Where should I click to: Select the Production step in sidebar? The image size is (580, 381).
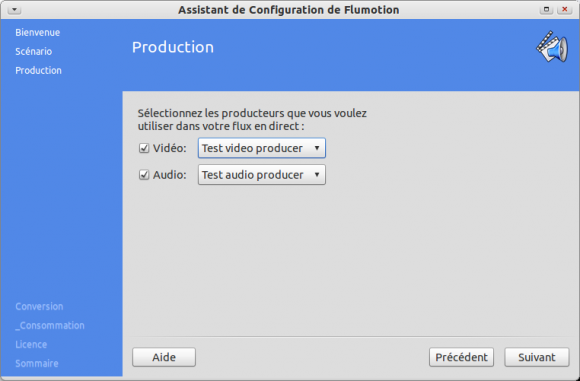tap(38, 70)
